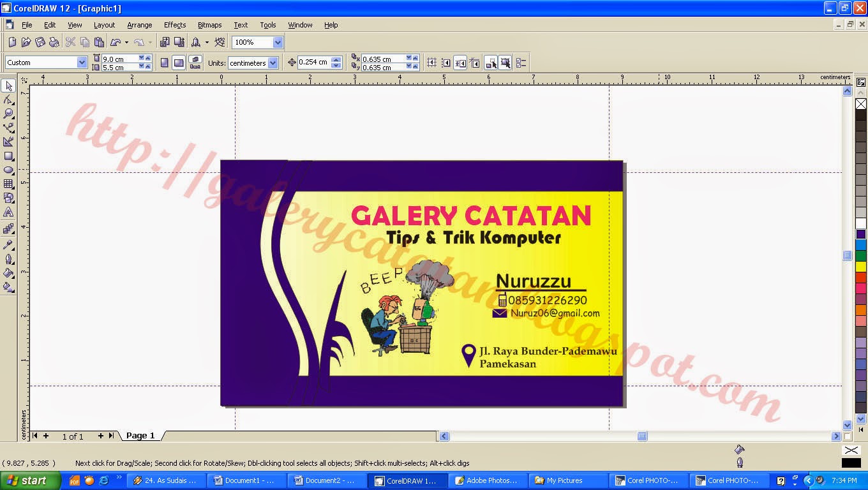The height and width of the screenshot is (490, 868).
Task: Toggle Dynamic Guides
Action: 475,63
